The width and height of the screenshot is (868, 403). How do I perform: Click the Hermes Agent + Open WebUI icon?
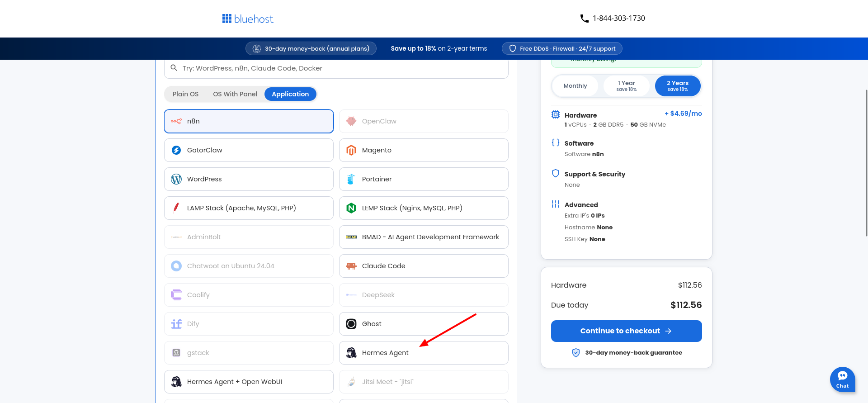[176, 382]
